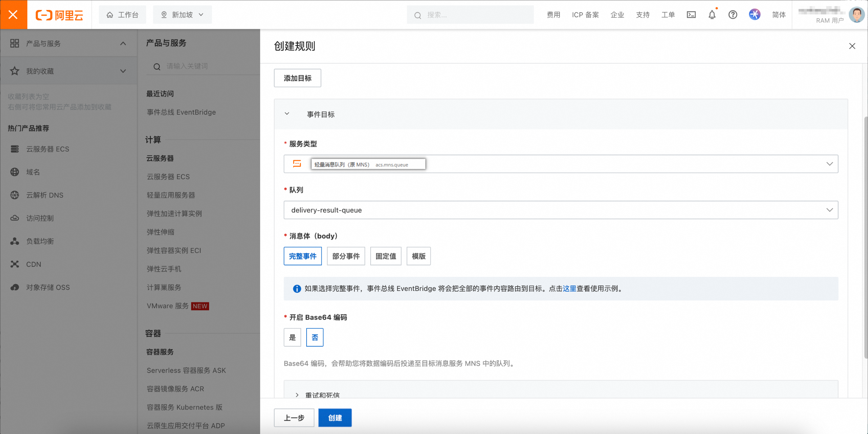The width and height of the screenshot is (868, 434).
Task: Click the panel vertical scrollbar
Action: tap(865, 237)
